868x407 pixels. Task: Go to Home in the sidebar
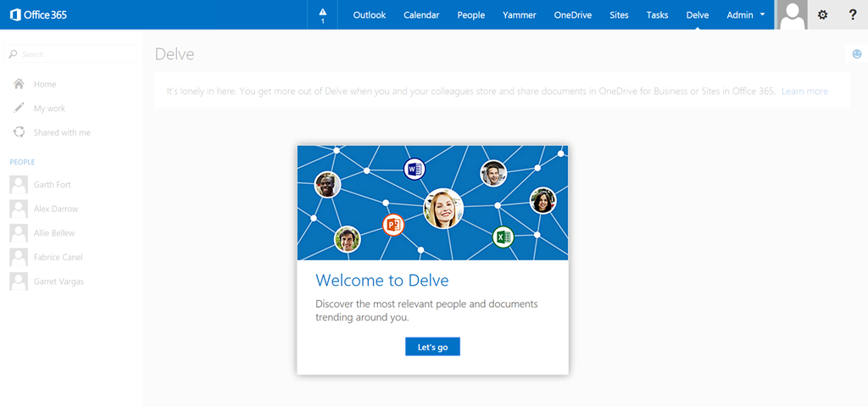click(x=45, y=84)
